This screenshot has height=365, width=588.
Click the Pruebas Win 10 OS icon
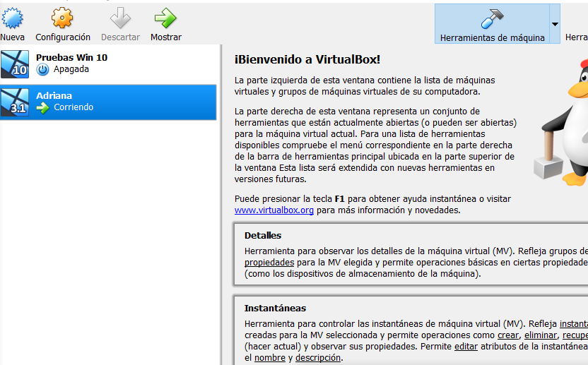pyautogui.click(x=15, y=64)
